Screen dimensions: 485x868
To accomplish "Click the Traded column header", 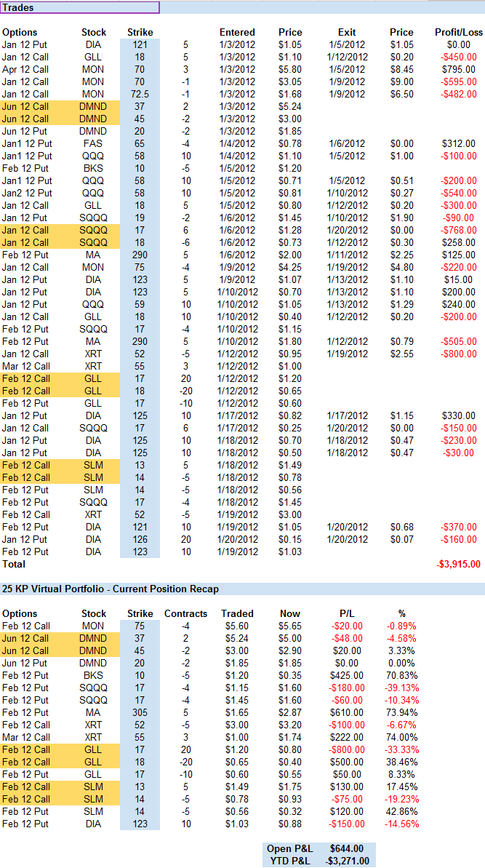I will (237, 613).
